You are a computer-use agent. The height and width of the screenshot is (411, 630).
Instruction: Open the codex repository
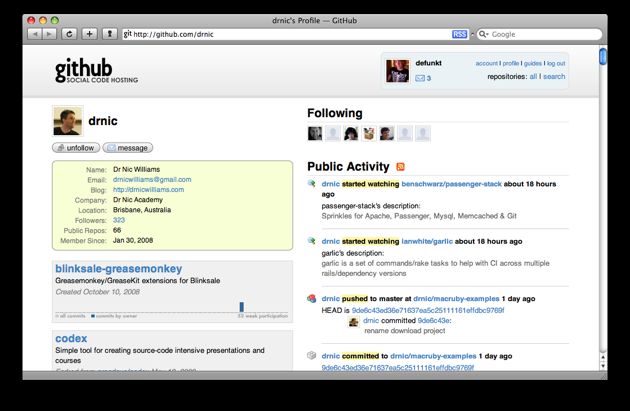tap(71, 338)
